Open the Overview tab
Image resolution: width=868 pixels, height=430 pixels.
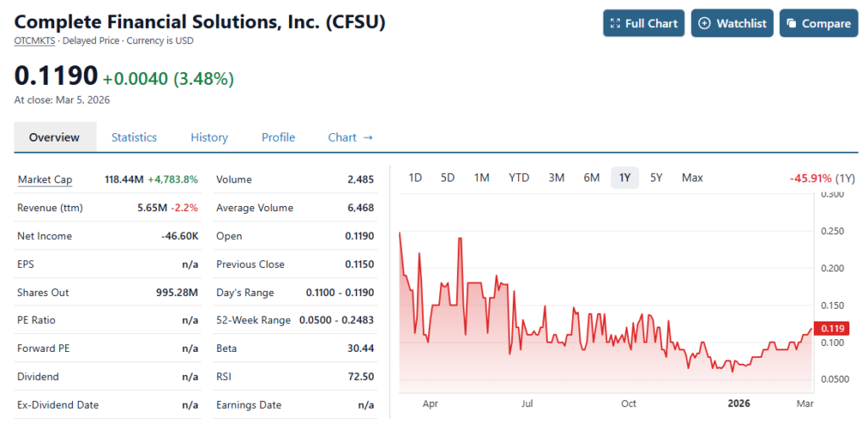tap(54, 137)
